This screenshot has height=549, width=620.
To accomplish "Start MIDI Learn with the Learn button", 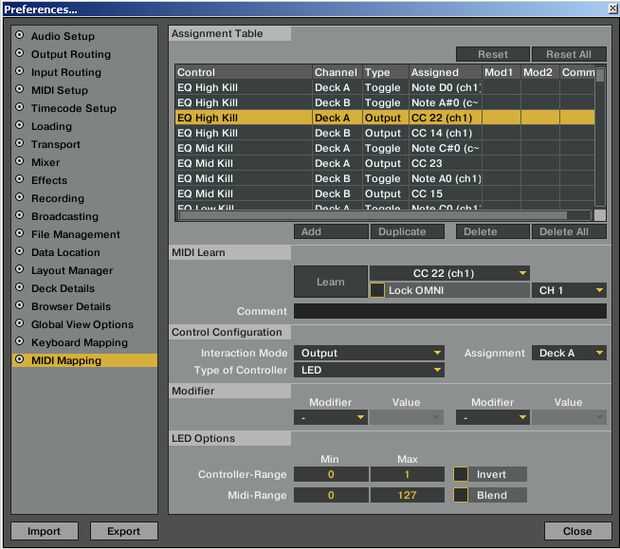I will tap(331, 282).
